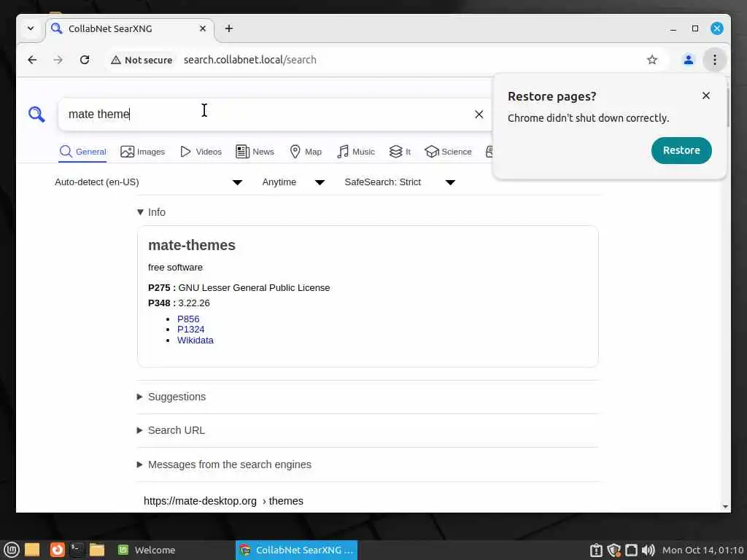Launch Firefox from the taskbar
Image resolution: width=747 pixels, height=560 pixels.
pos(57,550)
